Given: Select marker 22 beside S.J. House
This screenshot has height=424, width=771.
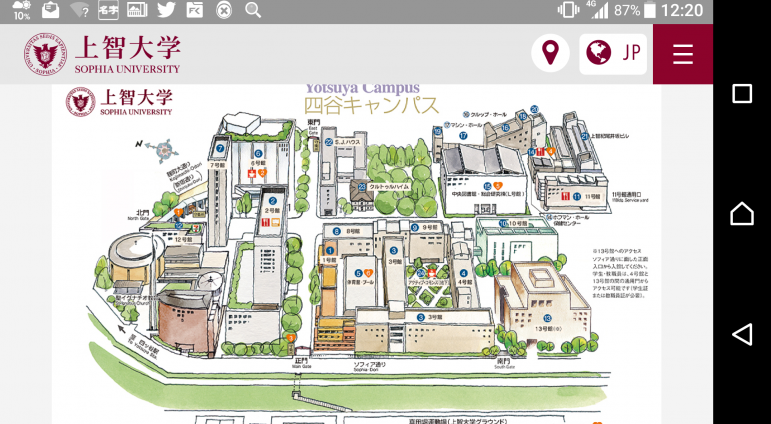Looking at the screenshot, I should pos(329,142).
